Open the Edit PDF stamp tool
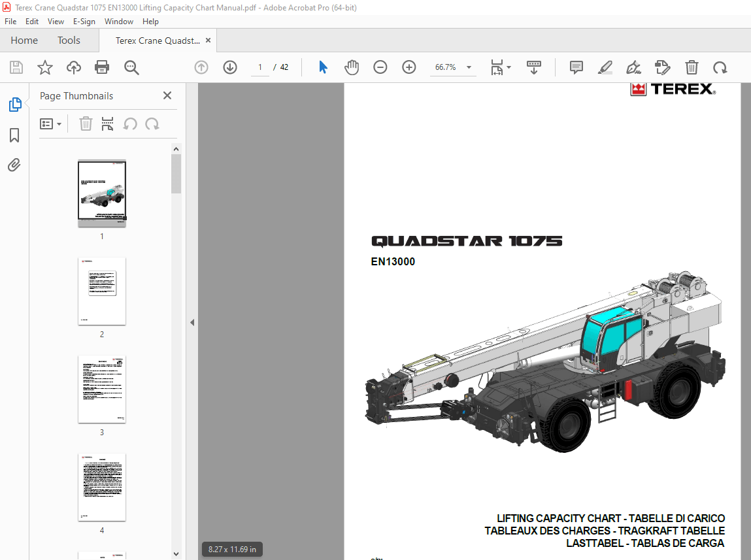Image resolution: width=751 pixels, height=560 pixels. [x=662, y=67]
